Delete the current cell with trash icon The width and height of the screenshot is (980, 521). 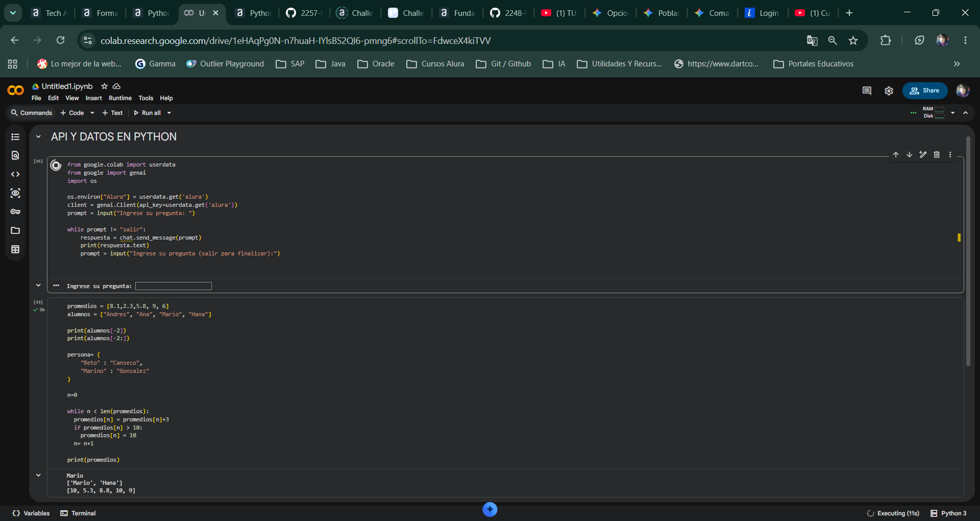pos(937,154)
